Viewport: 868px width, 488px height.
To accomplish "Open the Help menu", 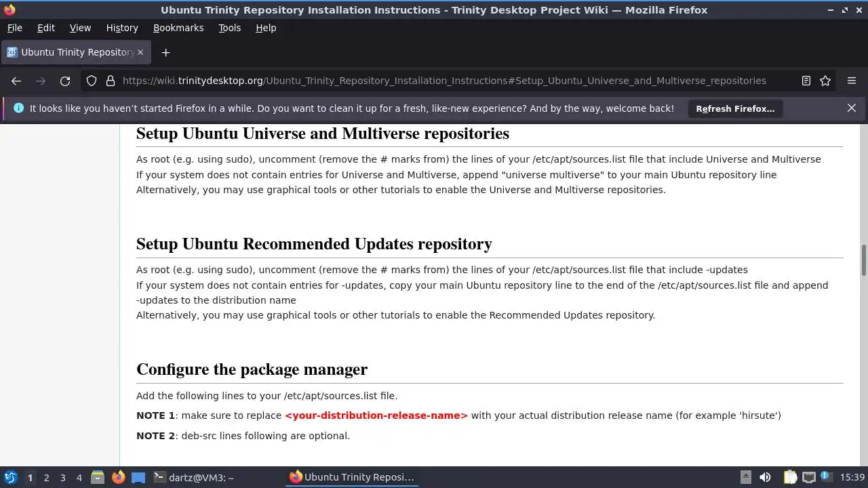I will (266, 28).
